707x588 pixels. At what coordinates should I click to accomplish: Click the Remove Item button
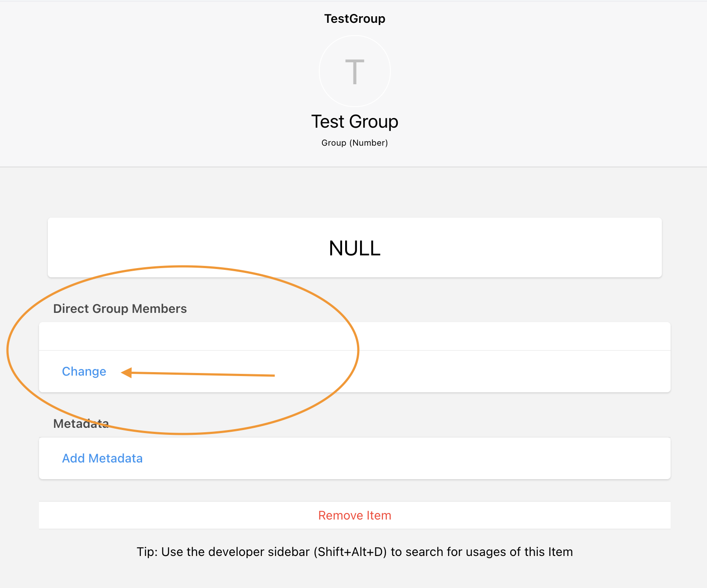click(354, 515)
